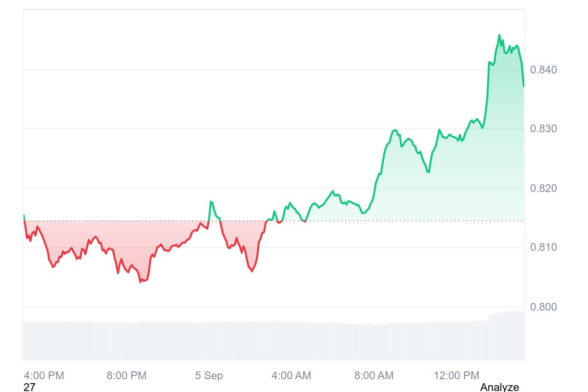Click the 0.830 price axis label

coord(543,129)
